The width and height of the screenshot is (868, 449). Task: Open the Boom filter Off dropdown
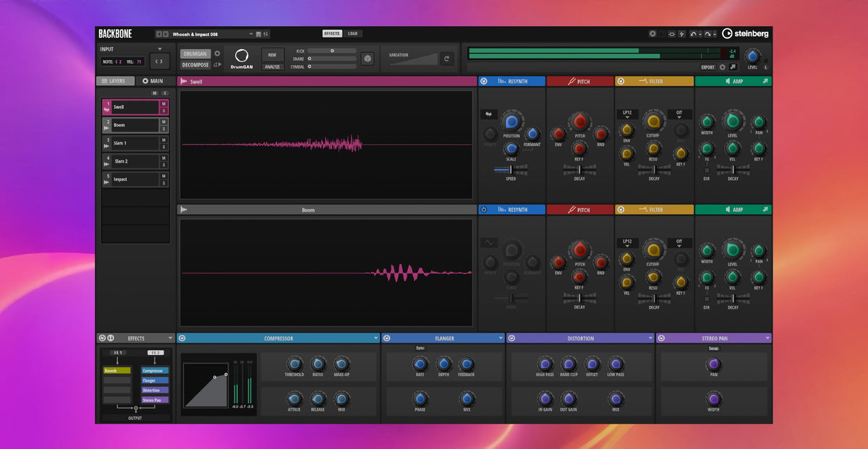click(x=679, y=242)
